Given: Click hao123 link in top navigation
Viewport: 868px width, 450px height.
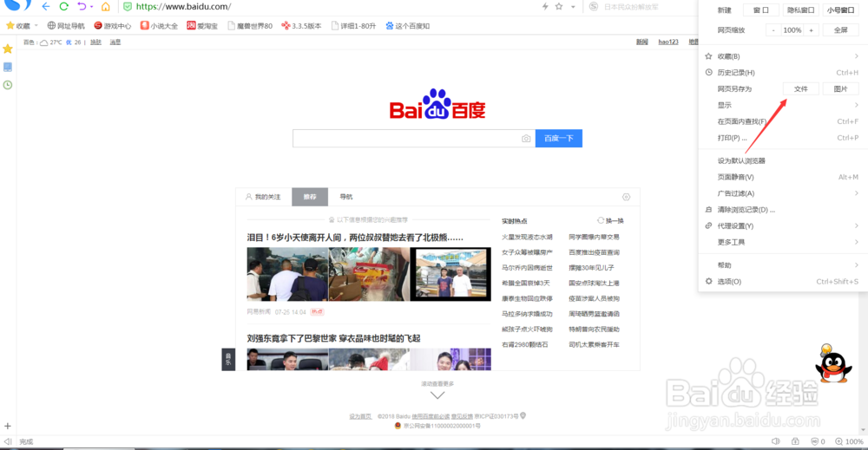Looking at the screenshot, I should [x=668, y=42].
